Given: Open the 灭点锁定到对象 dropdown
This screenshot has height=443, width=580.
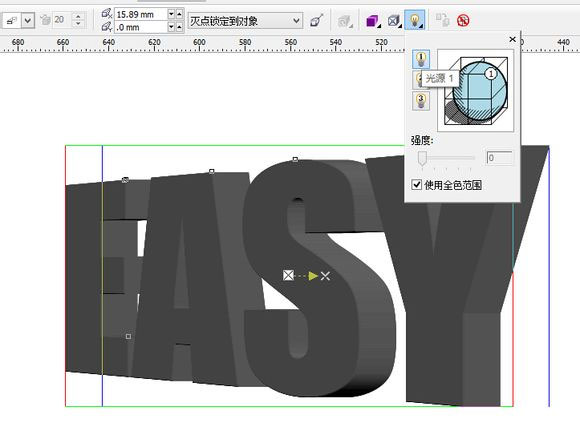Looking at the screenshot, I should coord(245,21).
